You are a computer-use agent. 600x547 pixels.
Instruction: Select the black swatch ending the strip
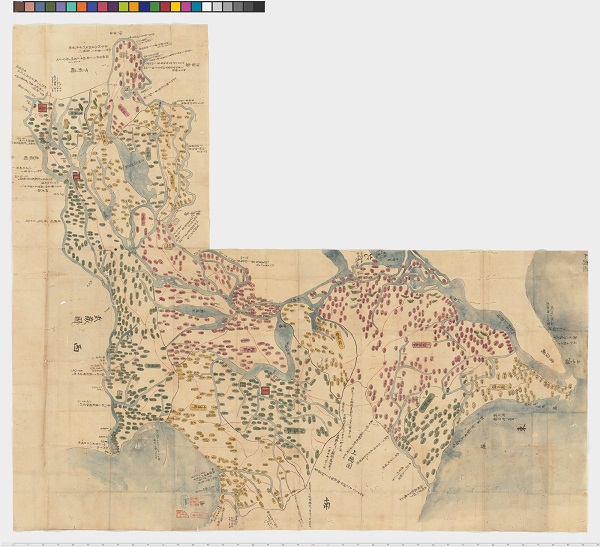pos(258,7)
